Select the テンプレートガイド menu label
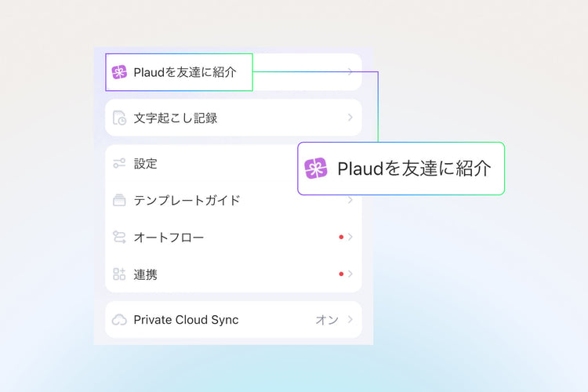588x392 pixels. (x=187, y=200)
